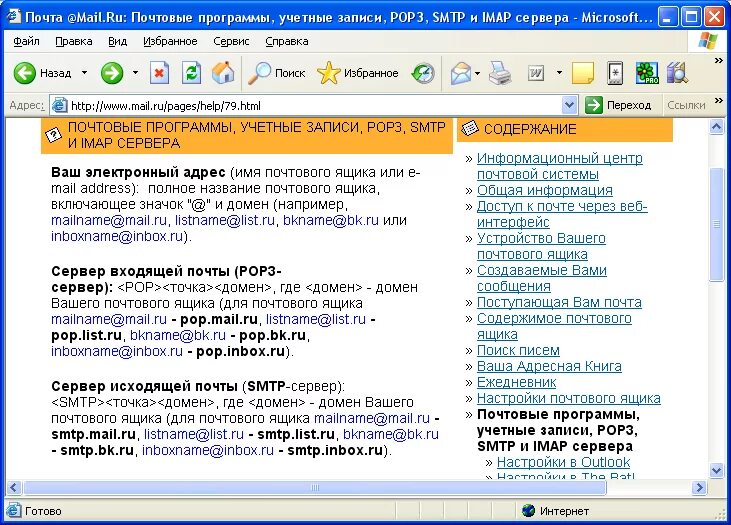731x525 pixels.
Task: Click the yellow sticky note toolbar icon
Action: [583, 73]
